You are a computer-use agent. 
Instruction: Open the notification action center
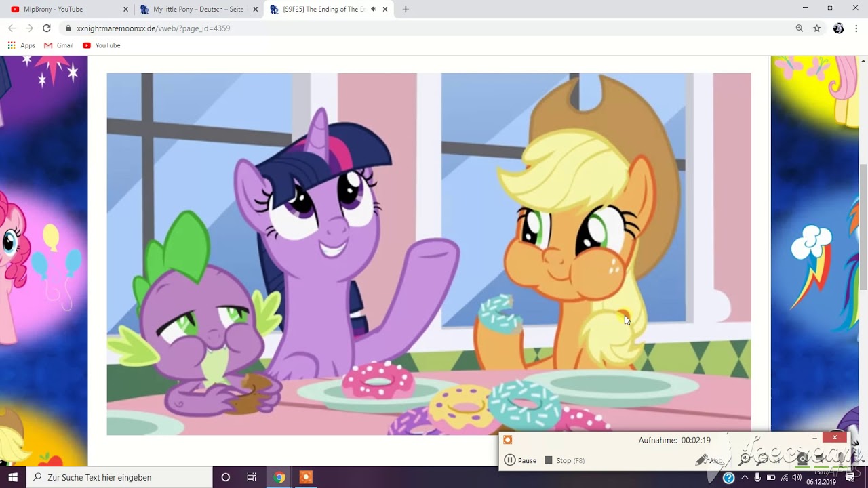point(850,477)
